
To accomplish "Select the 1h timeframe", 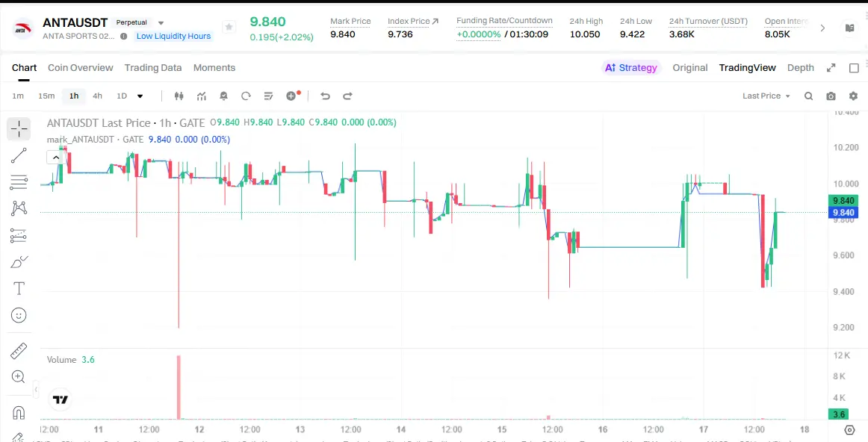I will click(74, 96).
